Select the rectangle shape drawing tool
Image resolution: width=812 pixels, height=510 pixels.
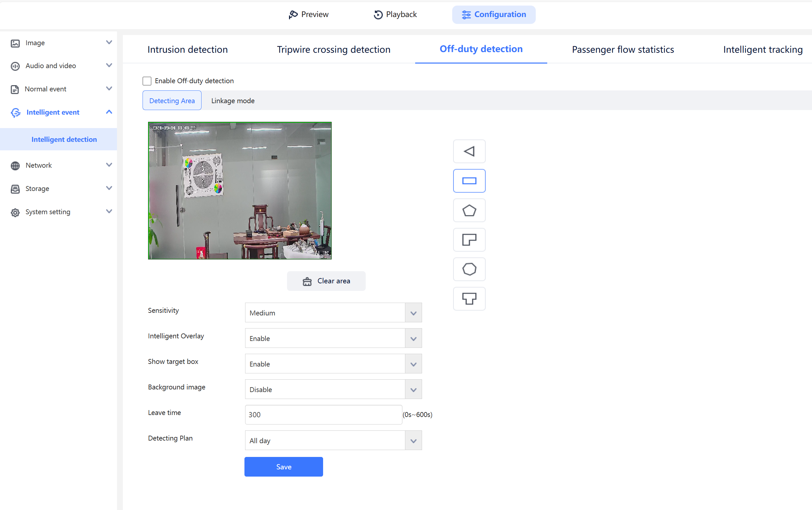point(469,181)
